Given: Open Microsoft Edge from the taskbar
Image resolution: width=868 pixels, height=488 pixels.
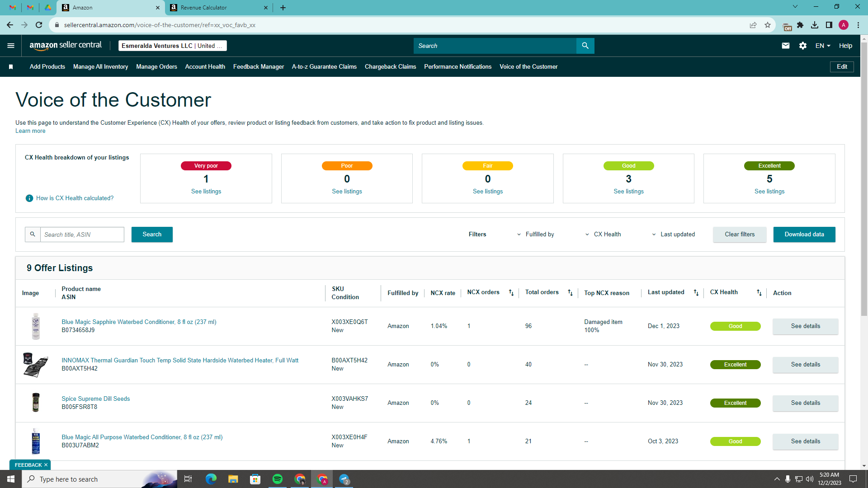Looking at the screenshot, I should click(x=211, y=479).
